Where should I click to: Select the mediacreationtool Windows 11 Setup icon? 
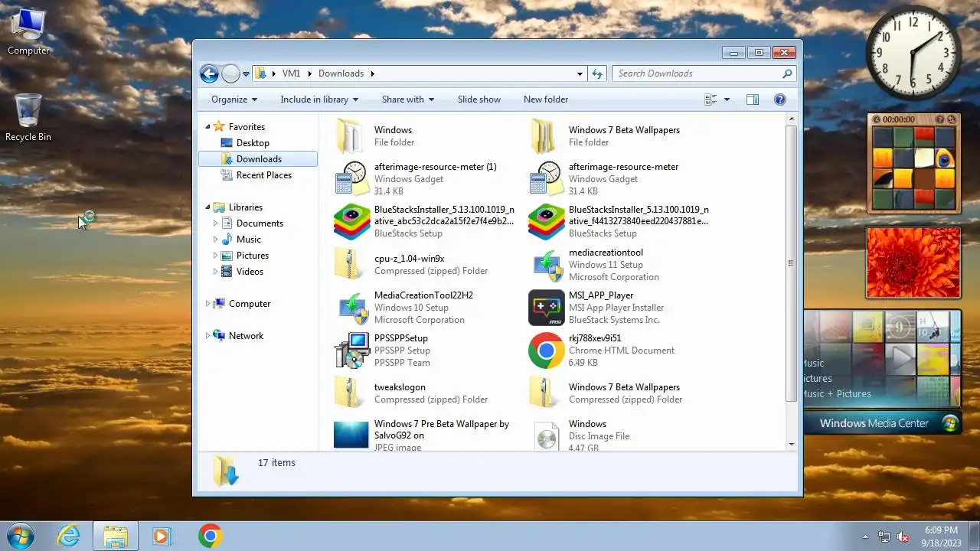546,265
